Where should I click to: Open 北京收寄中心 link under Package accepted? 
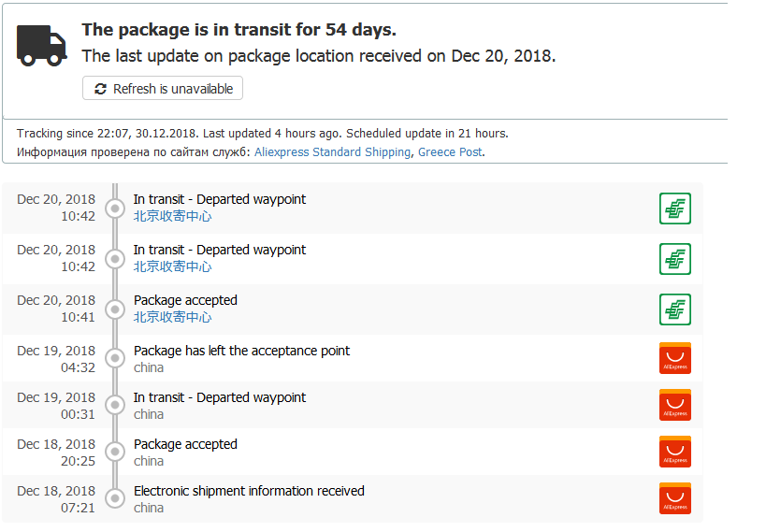pyautogui.click(x=172, y=317)
